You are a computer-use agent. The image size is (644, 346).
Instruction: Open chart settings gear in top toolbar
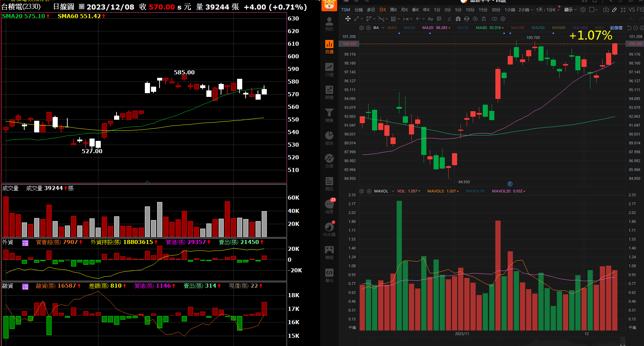(x=583, y=10)
